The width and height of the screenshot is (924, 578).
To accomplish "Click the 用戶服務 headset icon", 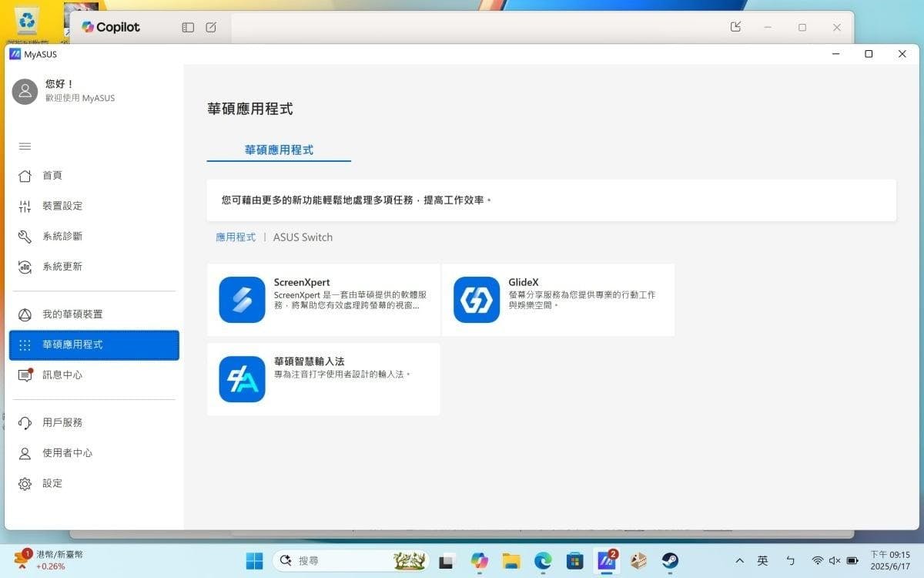I will click(x=25, y=422).
